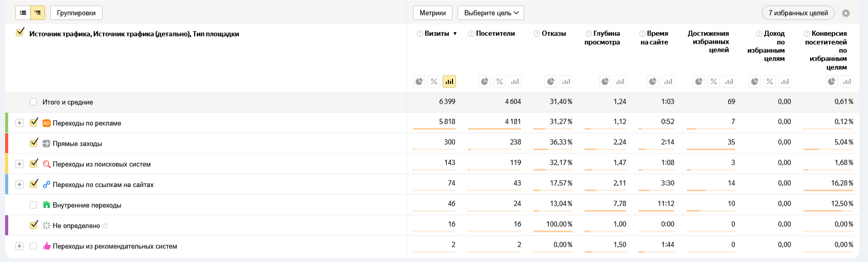Select the bar chart icon under Визиты
The height and width of the screenshot is (262, 868).
tap(449, 82)
